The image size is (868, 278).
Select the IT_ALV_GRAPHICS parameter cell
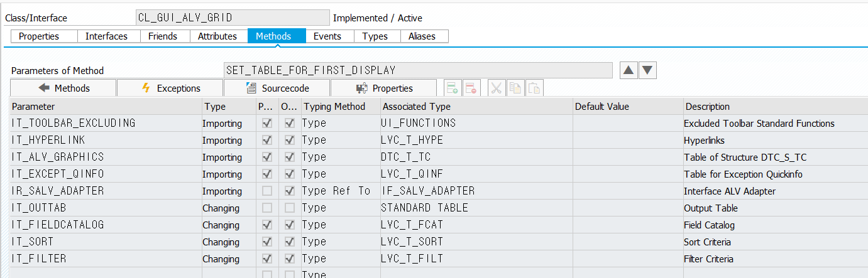(x=106, y=157)
